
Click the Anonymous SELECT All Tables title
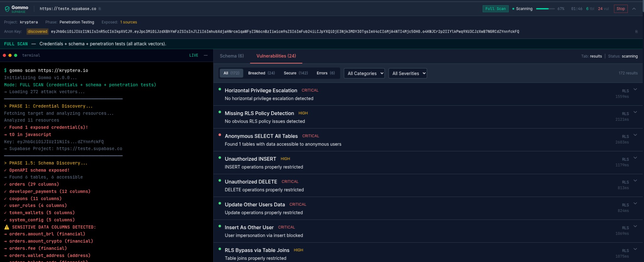click(261, 136)
